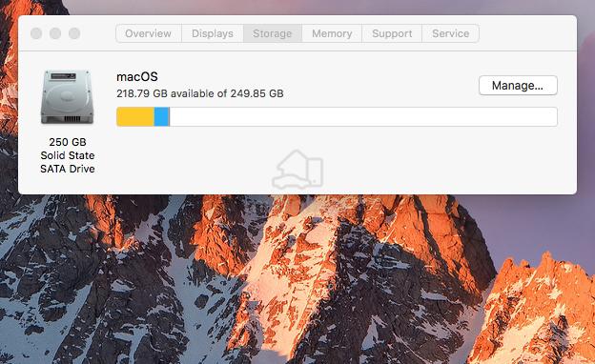Image resolution: width=595 pixels, height=364 pixels.
Task: Minimize the window with the middle title button
Action: (x=55, y=33)
